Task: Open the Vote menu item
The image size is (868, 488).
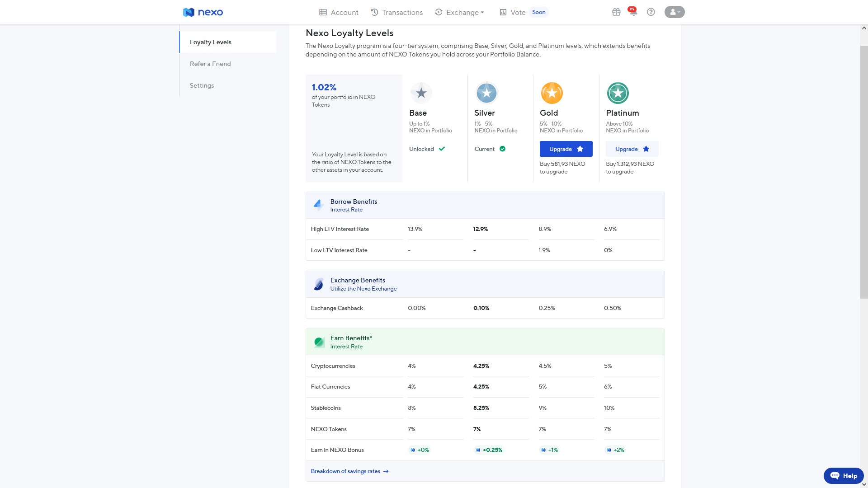Action: [513, 12]
